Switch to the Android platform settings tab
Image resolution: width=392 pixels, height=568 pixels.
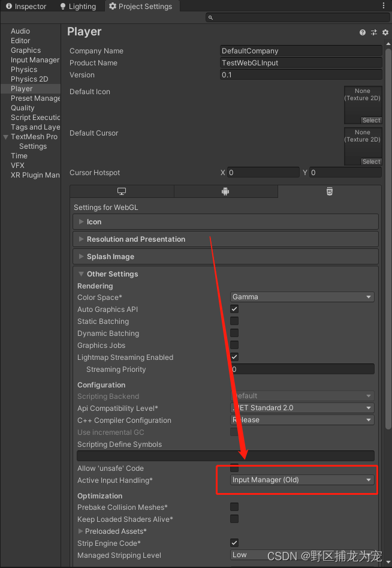click(225, 191)
